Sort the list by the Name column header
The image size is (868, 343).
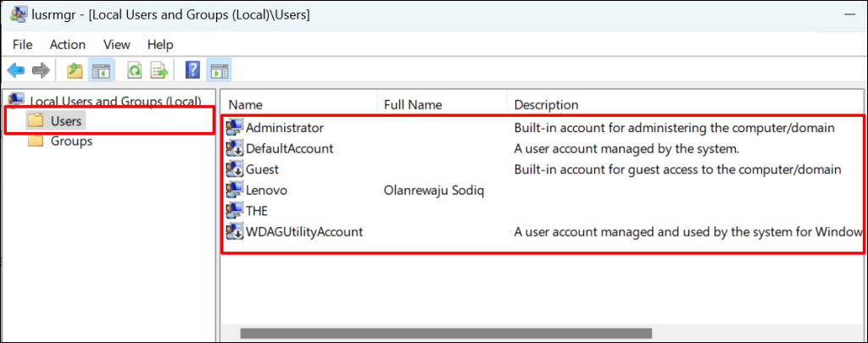pyautogui.click(x=246, y=105)
